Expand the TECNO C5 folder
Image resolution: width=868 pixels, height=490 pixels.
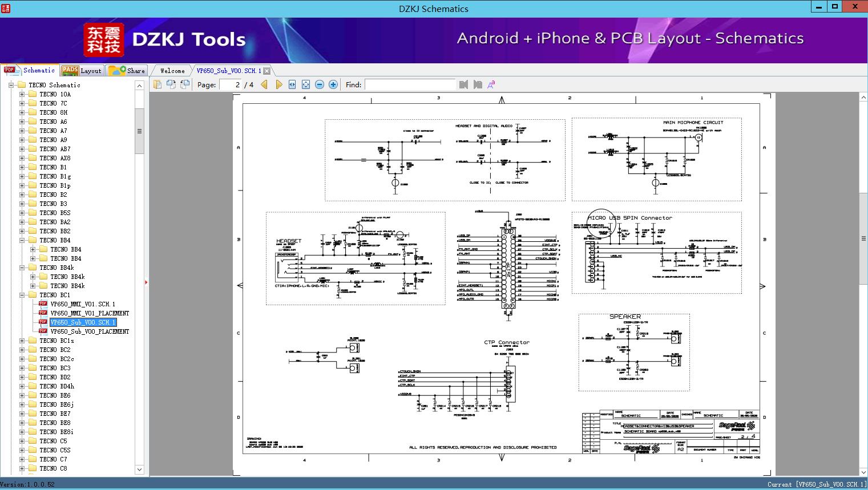pos(22,441)
